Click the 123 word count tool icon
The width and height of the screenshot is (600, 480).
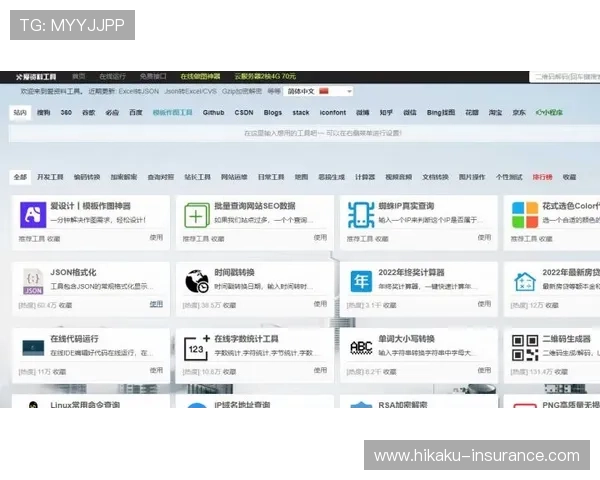coord(197,348)
